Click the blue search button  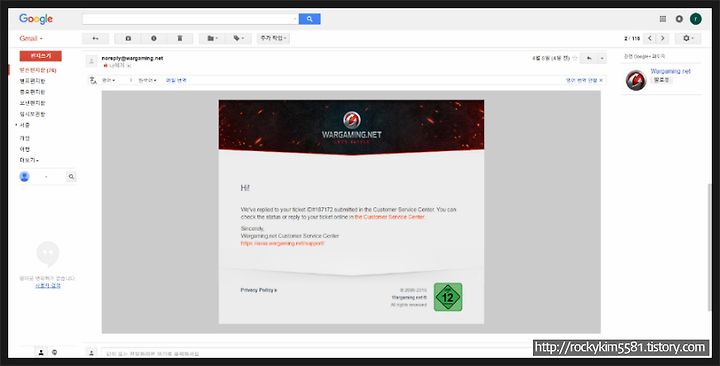(x=309, y=19)
